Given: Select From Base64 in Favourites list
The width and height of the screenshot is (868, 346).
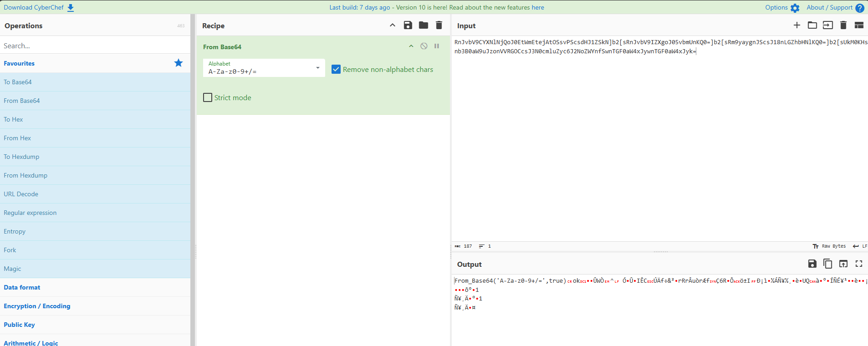Looking at the screenshot, I should coord(95,101).
